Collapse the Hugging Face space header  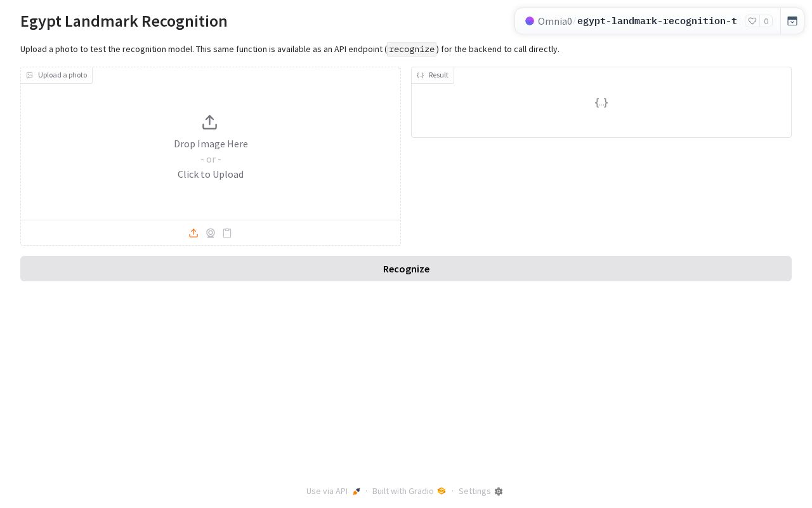(792, 21)
